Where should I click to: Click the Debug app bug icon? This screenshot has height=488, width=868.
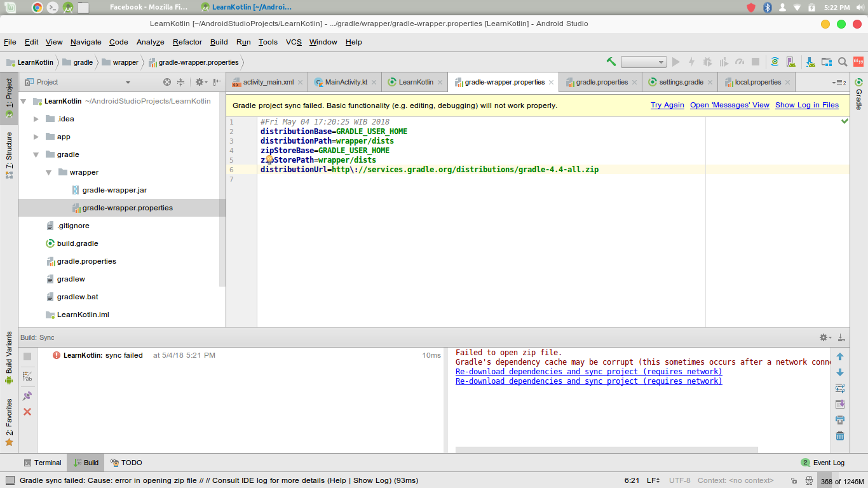pos(708,62)
